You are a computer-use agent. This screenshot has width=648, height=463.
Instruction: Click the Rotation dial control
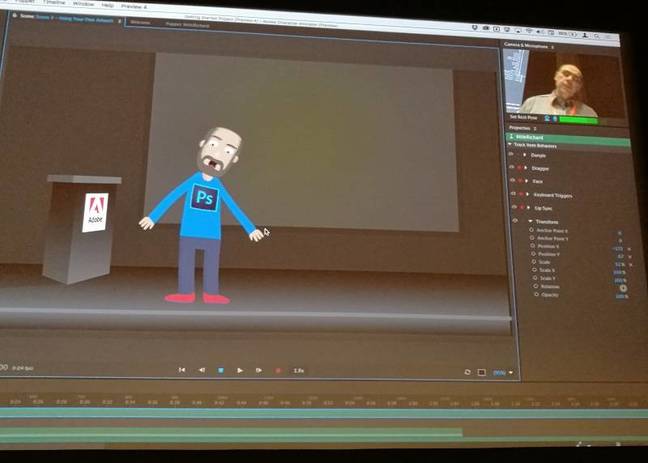coord(623,288)
